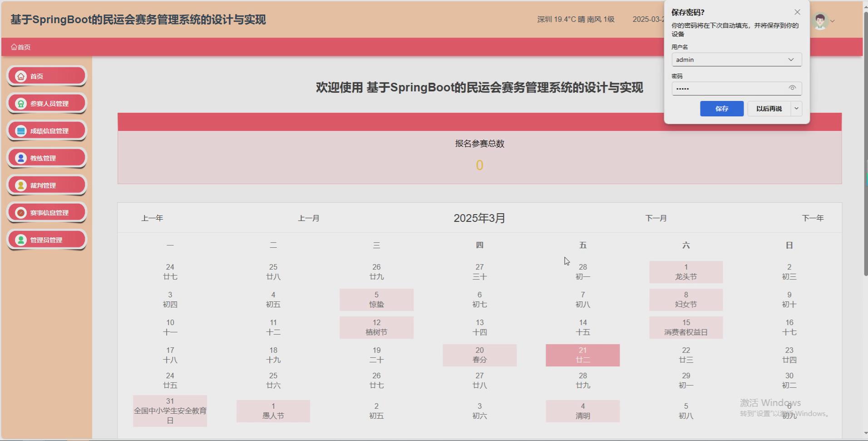Go to next month via 下一月
Viewport: 868px width, 441px height.
pyautogui.click(x=656, y=218)
